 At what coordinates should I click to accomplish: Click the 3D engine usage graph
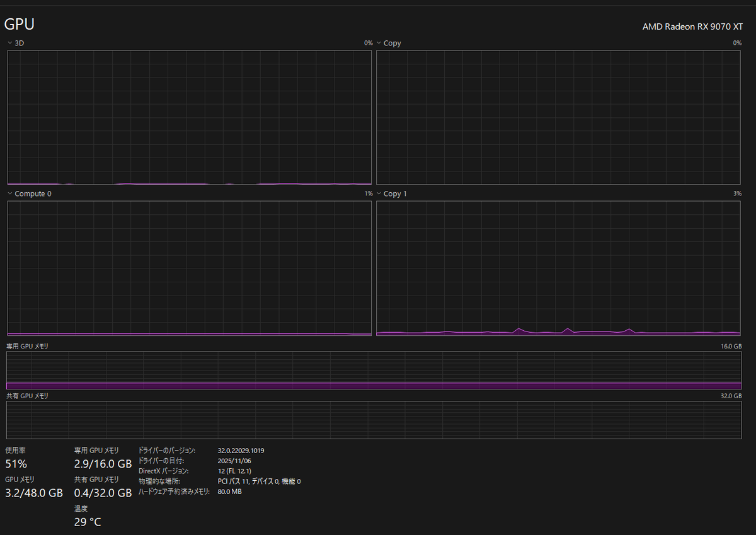click(x=190, y=117)
